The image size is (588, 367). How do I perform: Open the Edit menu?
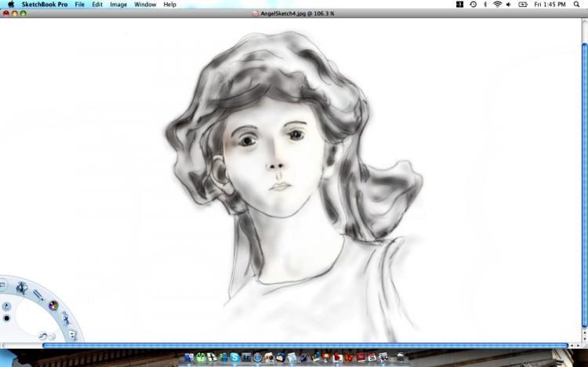pyautogui.click(x=97, y=5)
